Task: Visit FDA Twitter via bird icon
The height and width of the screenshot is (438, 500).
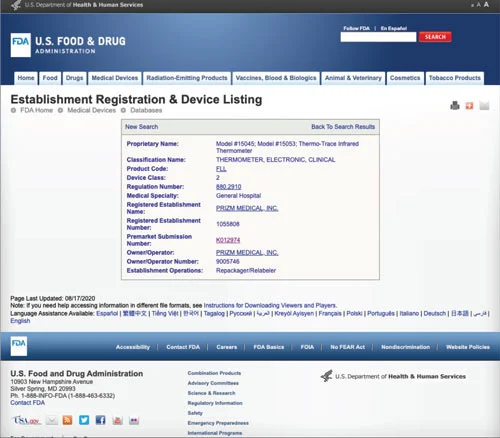Action: pos(84,420)
